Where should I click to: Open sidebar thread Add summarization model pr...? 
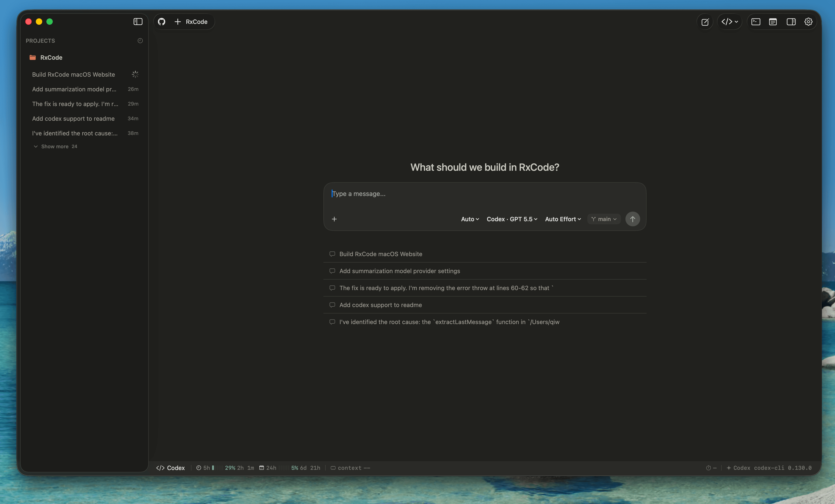[x=84, y=89]
